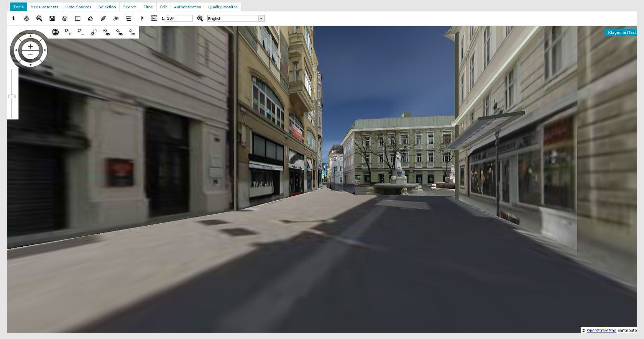Open the Search tab
This screenshot has width=644, height=339.
[130, 7]
